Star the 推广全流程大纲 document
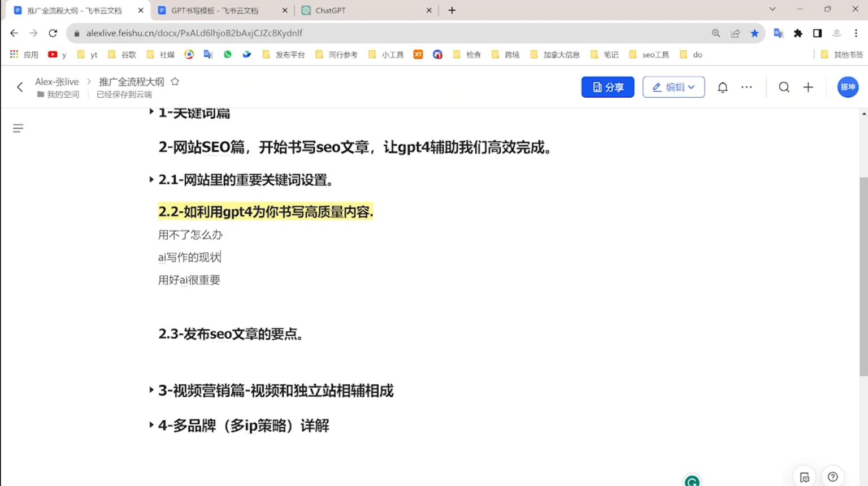The image size is (868, 486). coord(175,81)
